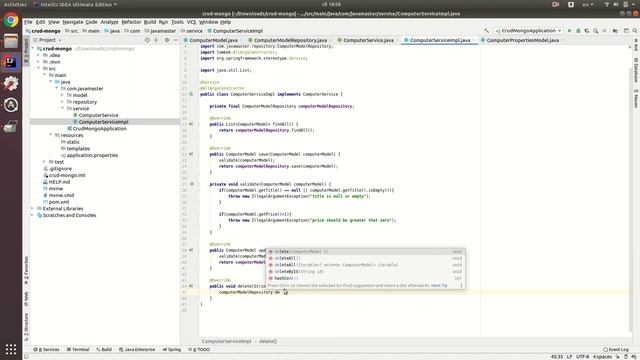Switch to ComputerModel.java tab
The image size is (640, 360).
213,40
